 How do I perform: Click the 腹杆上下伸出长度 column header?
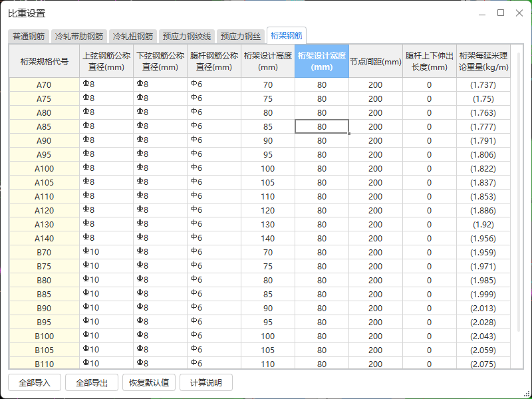[x=430, y=61]
